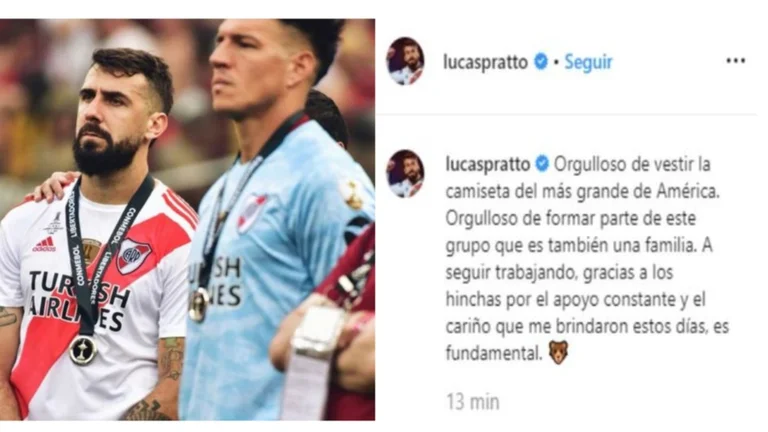Click the River Plate crest on blue jersey
The image size is (768, 432).
tap(251, 214)
